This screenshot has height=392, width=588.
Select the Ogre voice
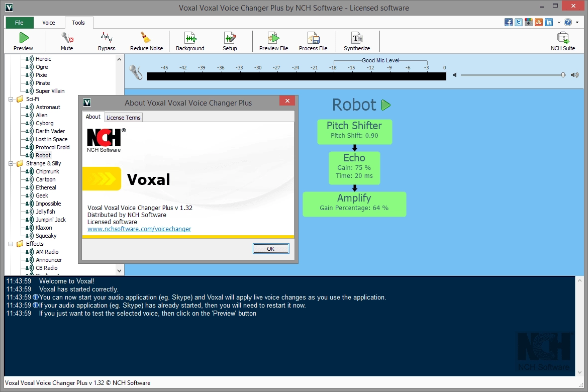pyautogui.click(x=42, y=67)
